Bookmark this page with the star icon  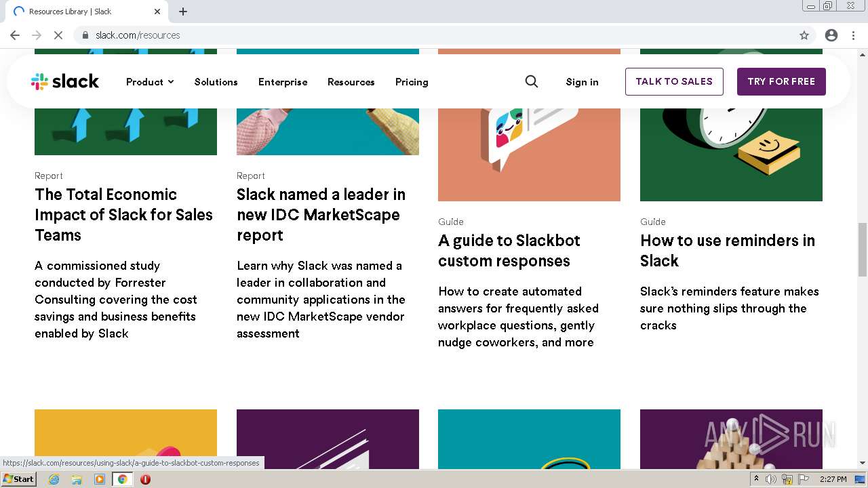[x=804, y=35]
